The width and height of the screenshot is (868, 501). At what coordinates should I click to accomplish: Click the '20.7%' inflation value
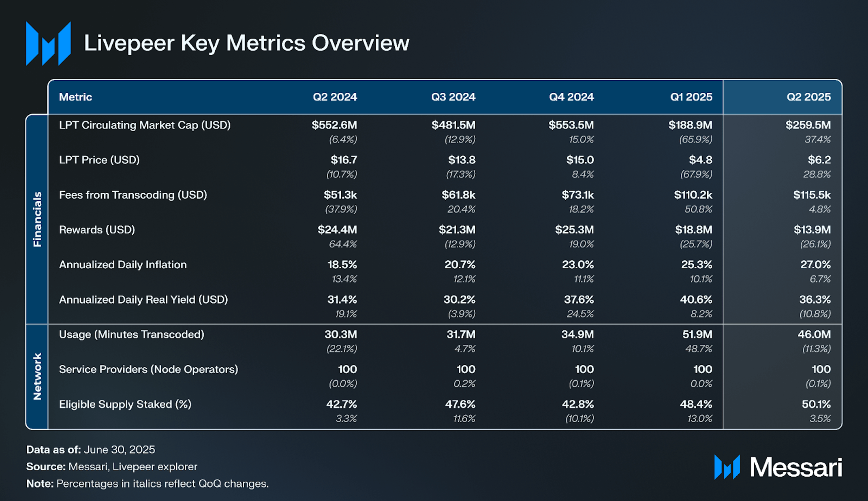(460, 264)
